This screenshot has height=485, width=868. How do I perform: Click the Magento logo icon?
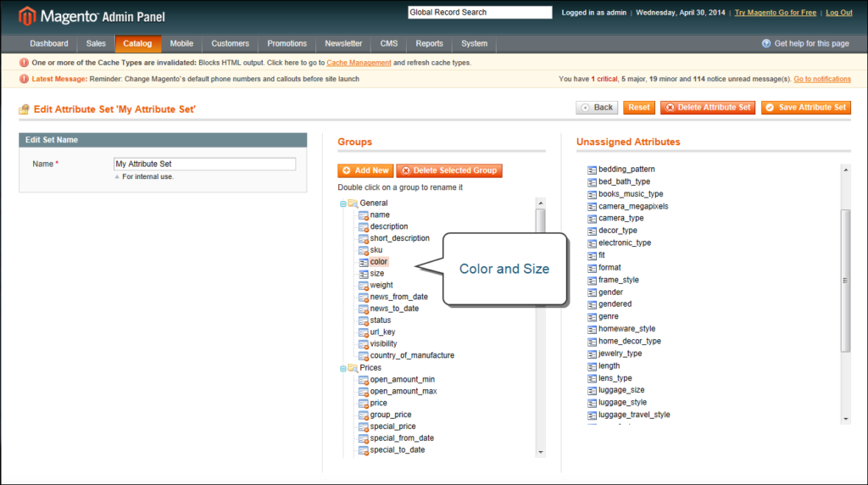click(26, 16)
